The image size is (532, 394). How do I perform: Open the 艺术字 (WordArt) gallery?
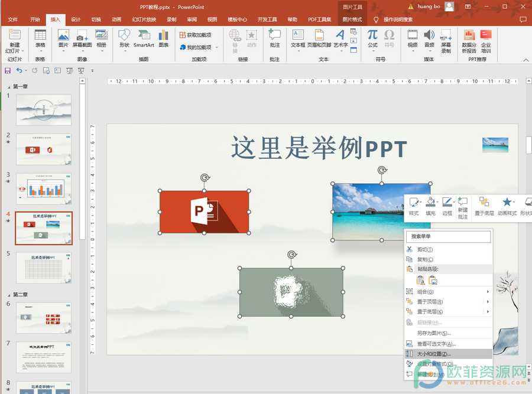tap(340, 40)
